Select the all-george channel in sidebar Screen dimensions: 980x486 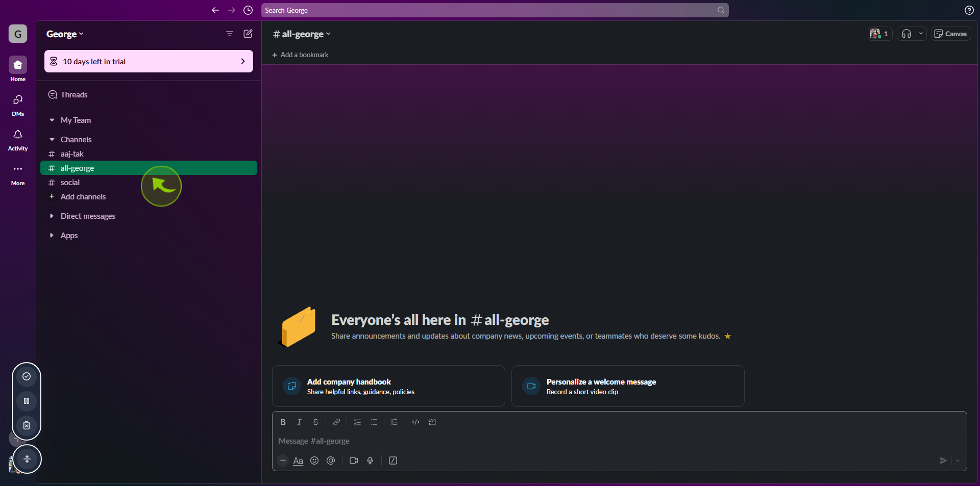[x=149, y=168]
